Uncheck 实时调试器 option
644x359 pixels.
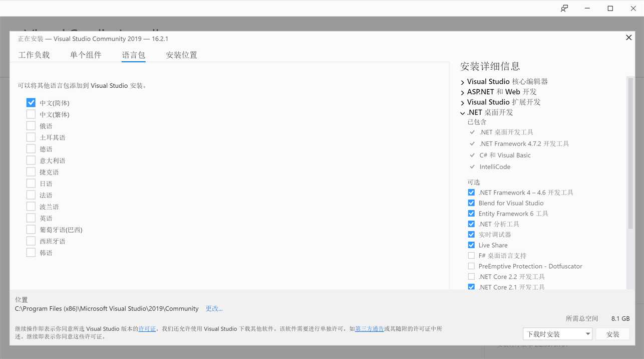tap(471, 234)
